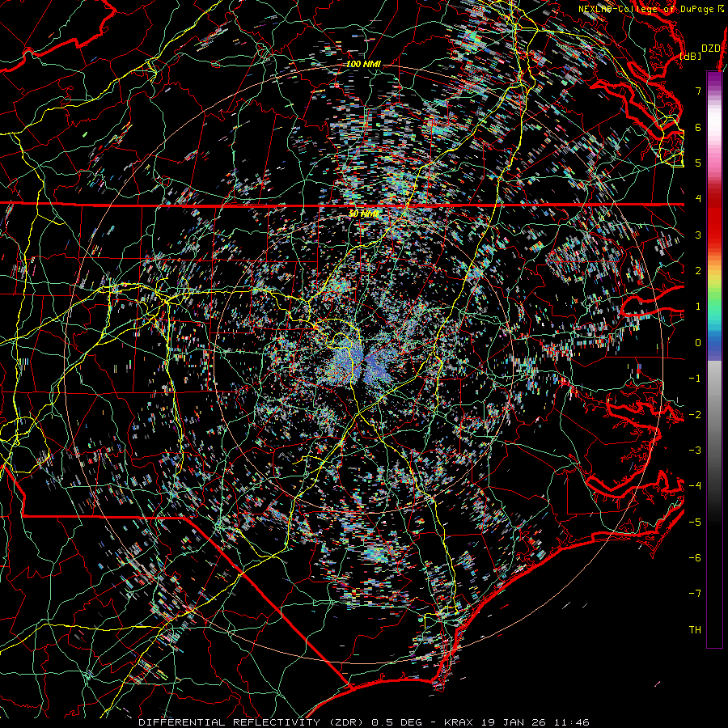This screenshot has height=728, width=728.
Task: Click the 0.5 DEG elevation angle text
Action: coord(397,722)
